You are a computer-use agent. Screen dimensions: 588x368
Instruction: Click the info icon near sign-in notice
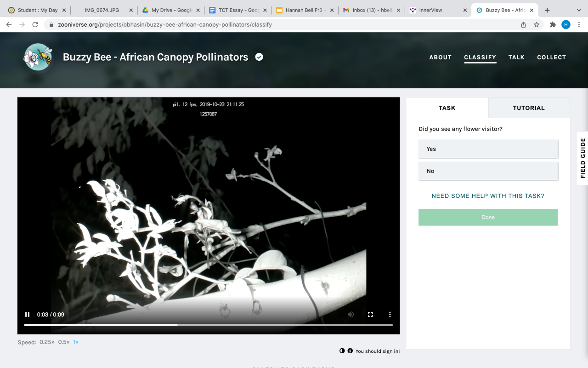350,351
